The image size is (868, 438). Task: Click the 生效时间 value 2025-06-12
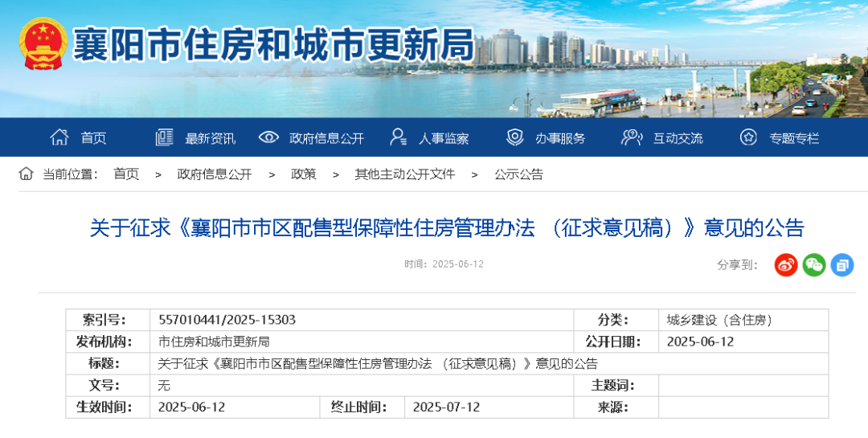coord(191,407)
